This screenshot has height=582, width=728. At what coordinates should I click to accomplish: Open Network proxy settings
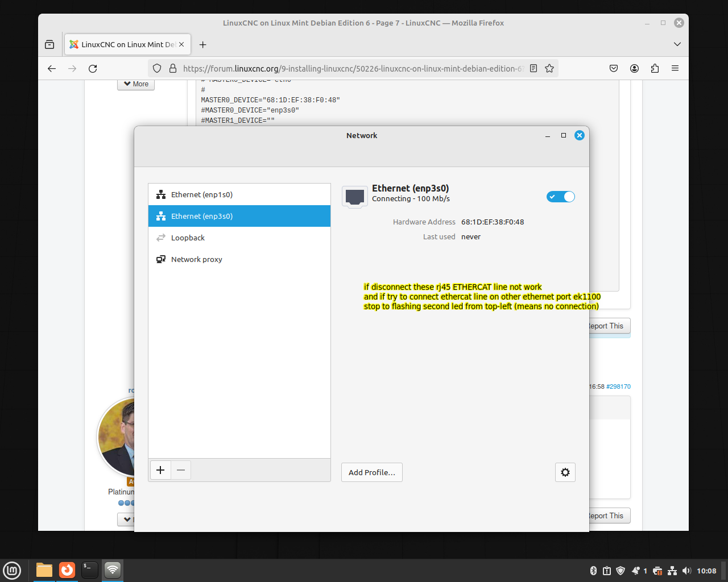click(x=239, y=259)
